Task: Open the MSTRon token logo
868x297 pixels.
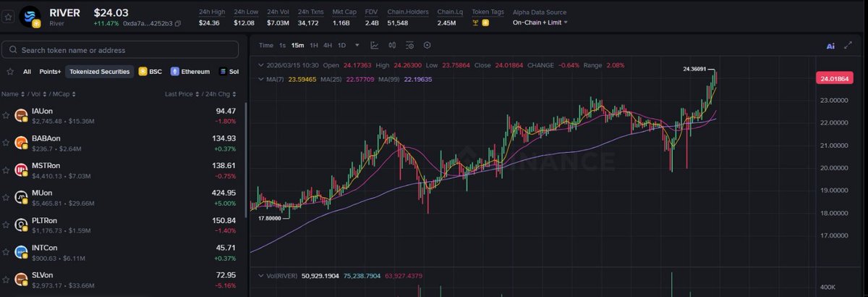Action: 22,170
